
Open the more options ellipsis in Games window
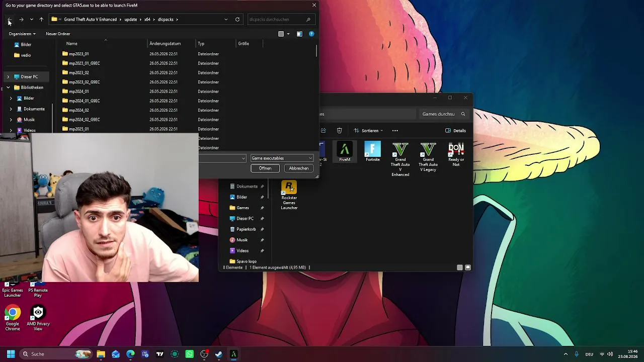tap(395, 131)
